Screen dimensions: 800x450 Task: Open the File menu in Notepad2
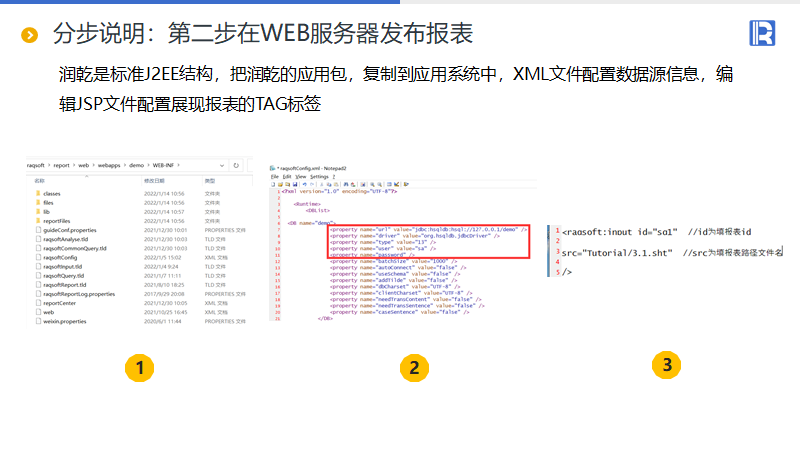(274, 177)
